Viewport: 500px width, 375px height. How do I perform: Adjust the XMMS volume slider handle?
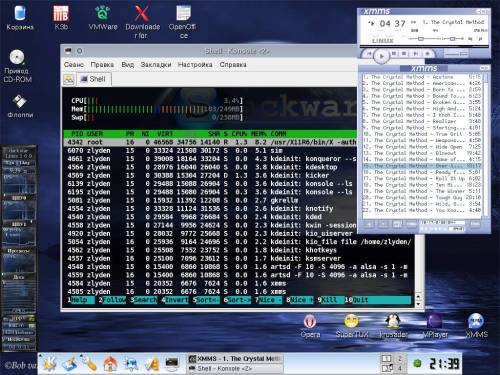pyautogui.click(x=421, y=39)
